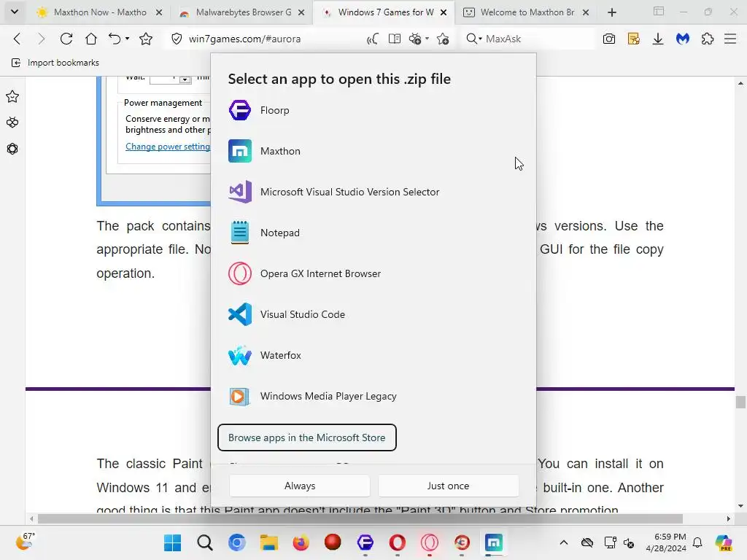Screen dimensions: 747x560
Task: Click the Always button
Action: tap(300, 486)
